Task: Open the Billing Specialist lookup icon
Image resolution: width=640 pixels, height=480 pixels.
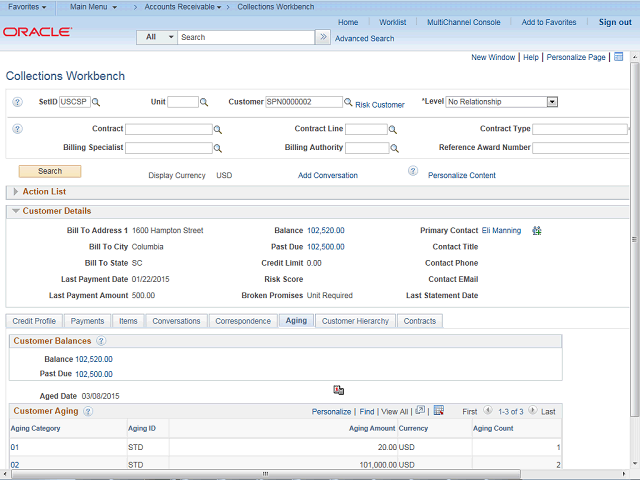Action: [218, 148]
